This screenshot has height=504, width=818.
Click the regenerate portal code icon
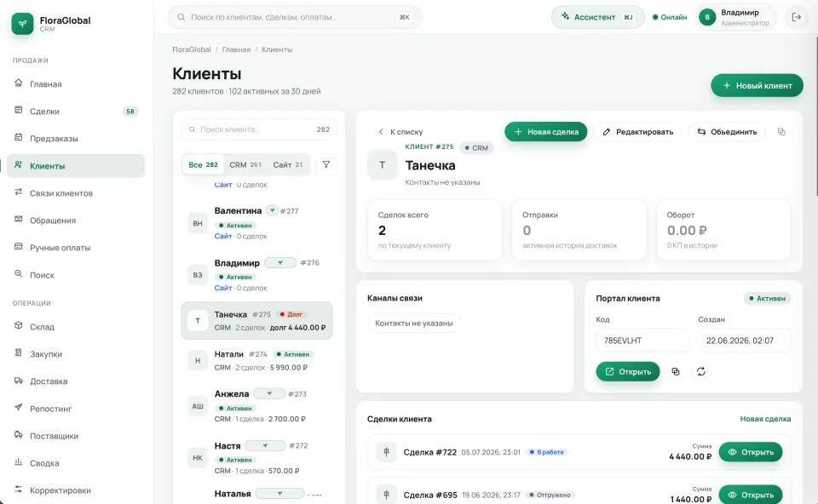[x=701, y=372]
